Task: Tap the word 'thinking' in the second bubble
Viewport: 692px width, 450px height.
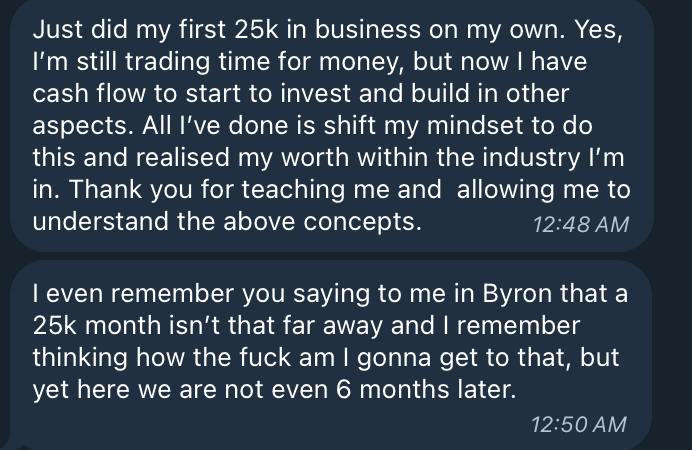Action: coord(80,358)
